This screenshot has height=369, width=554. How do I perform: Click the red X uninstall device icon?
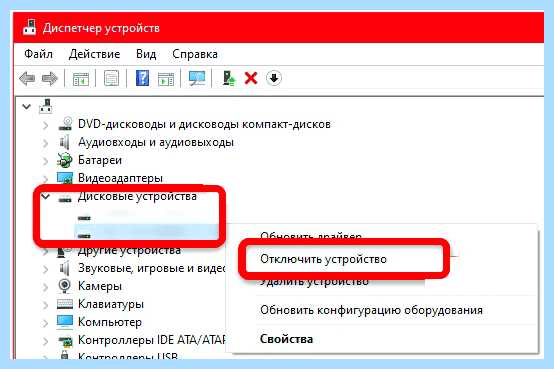coord(251,78)
